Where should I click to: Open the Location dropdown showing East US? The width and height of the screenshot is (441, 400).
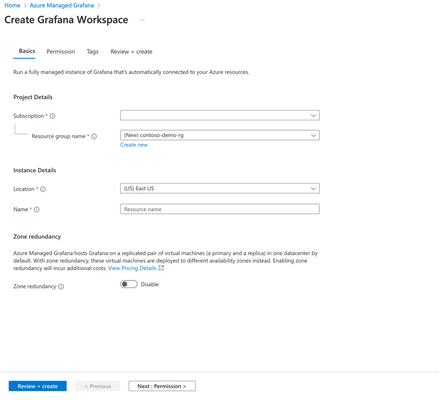point(220,189)
